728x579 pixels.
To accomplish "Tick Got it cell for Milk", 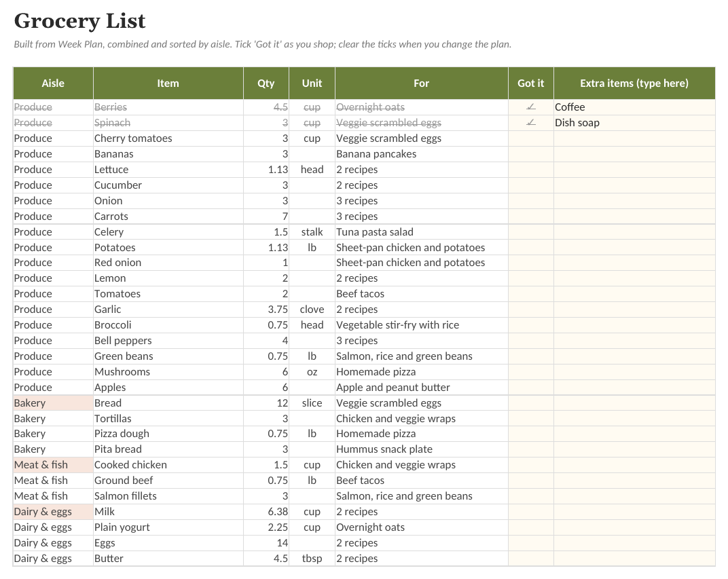I will point(530,512).
